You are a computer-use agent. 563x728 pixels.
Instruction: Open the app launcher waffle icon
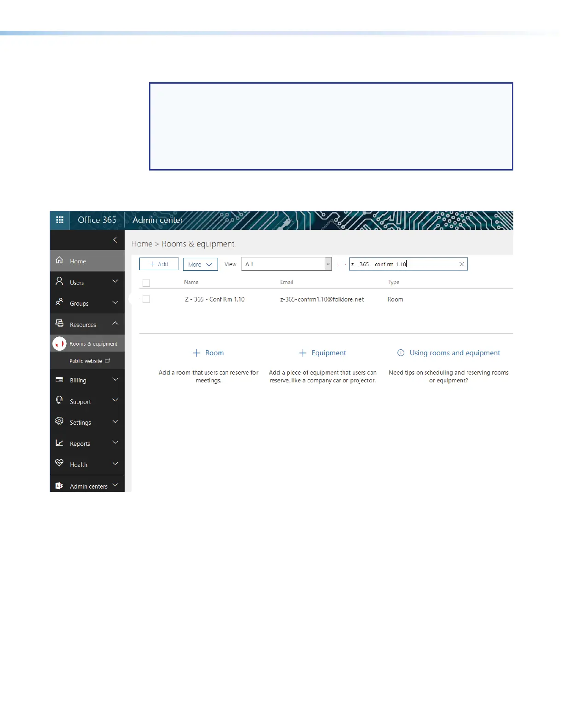tap(60, 220)
